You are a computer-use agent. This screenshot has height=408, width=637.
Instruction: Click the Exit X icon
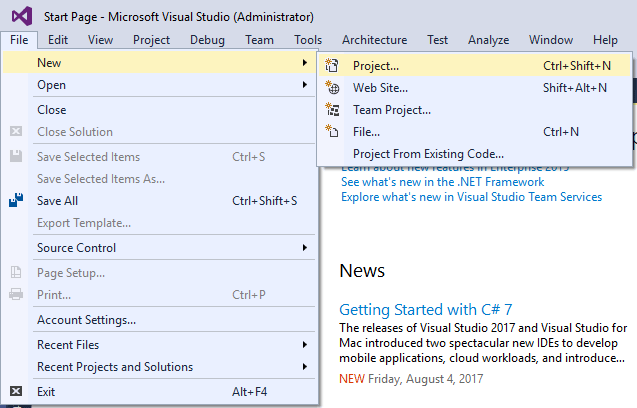coord(16,391)
